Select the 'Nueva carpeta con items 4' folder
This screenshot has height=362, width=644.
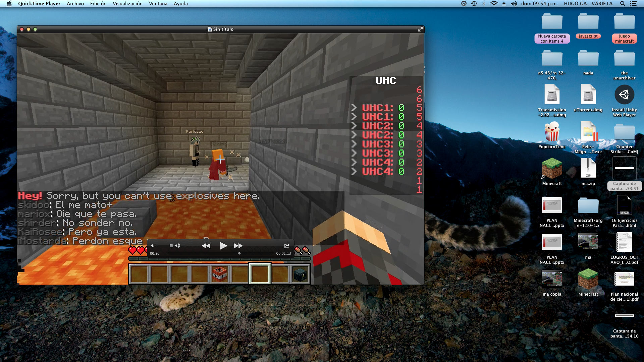[x=552, y=28]
